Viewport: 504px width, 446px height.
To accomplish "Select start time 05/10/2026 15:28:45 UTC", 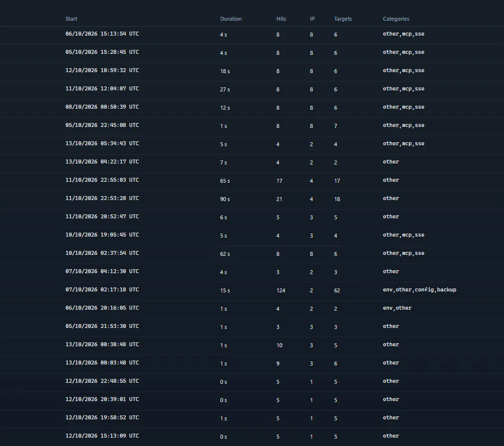I will click(x=102, y=52).
